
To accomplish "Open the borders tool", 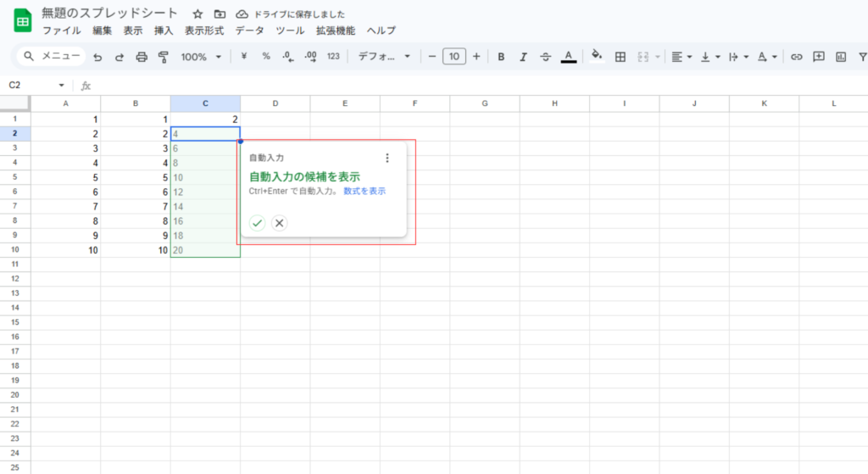I will coord(620,57).
